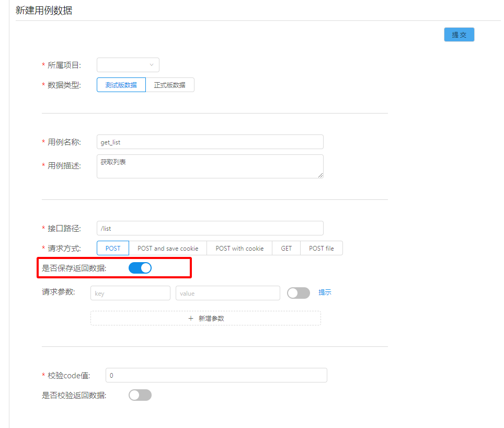The image size is (504, 428).
Task: Focus the 用例名称 field containing get_list
Action: point(210,142)
